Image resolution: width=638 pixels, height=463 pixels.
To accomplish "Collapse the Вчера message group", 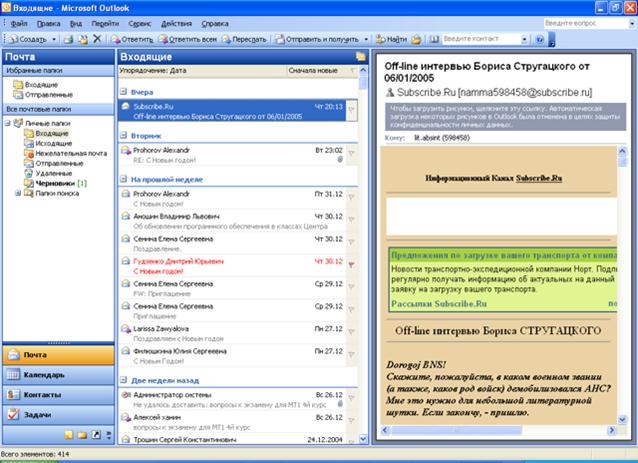I will (124, 92).
